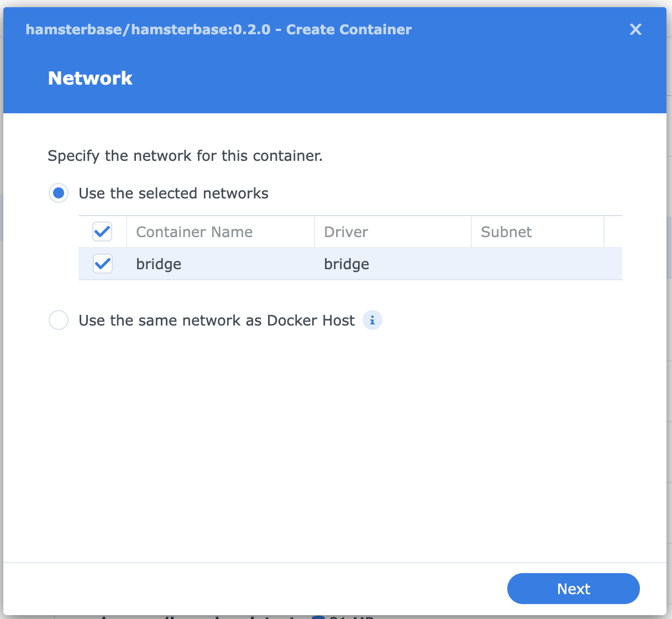
Task: Click the hamsterbase Create Container title text
Action: pos(218,30)
